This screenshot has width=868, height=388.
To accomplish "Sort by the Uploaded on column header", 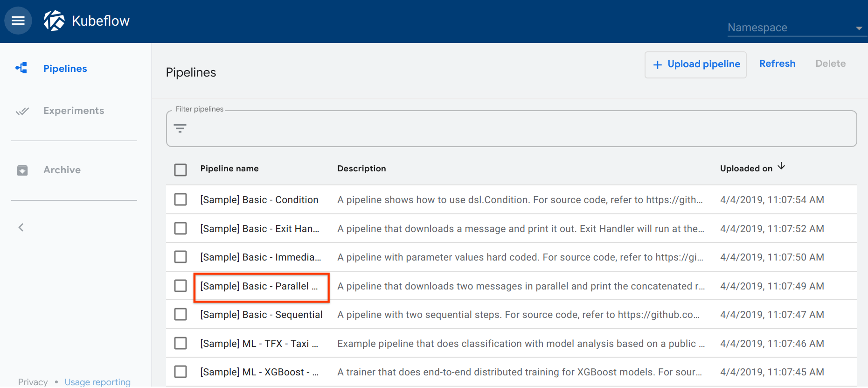I will click(746, 169).
